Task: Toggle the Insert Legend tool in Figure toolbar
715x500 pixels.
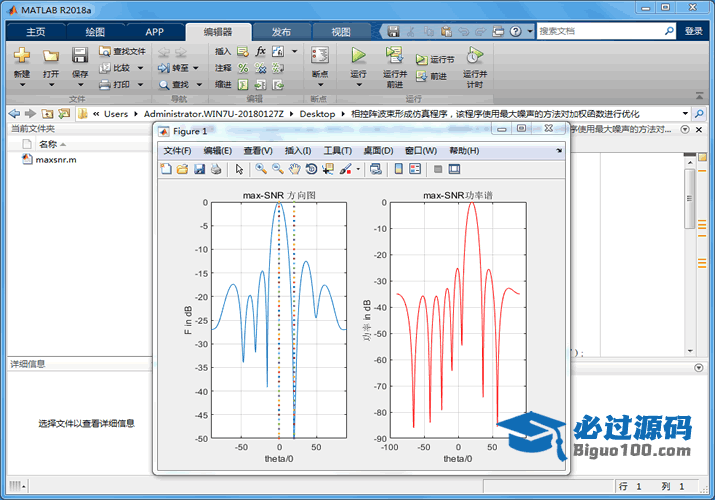Action: coord(415,169)
